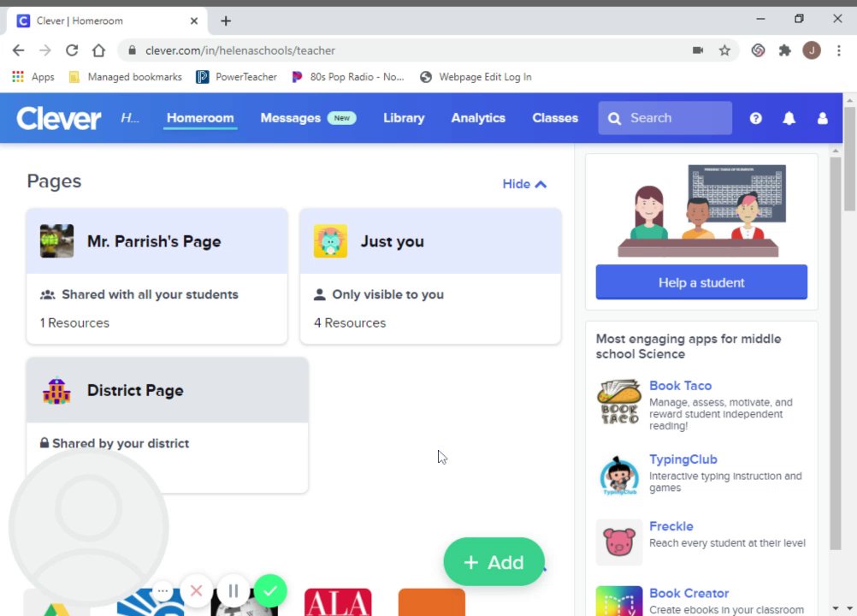The height and width of the screenshot is (616, 857).
Task: Click the '4 Resources' text
Action: point(350,323)
